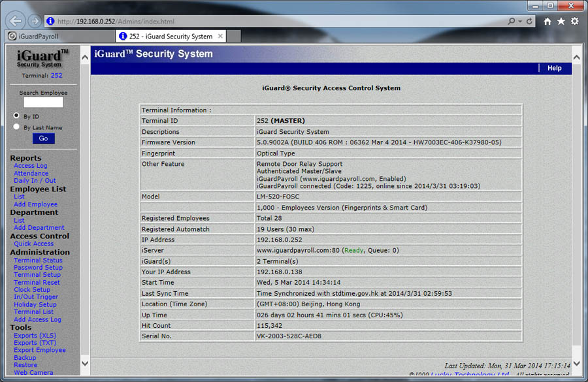Open Quick Access under Access Control
Image resolution: width=588 pixels, height=382 pixels.
(34, 244)
